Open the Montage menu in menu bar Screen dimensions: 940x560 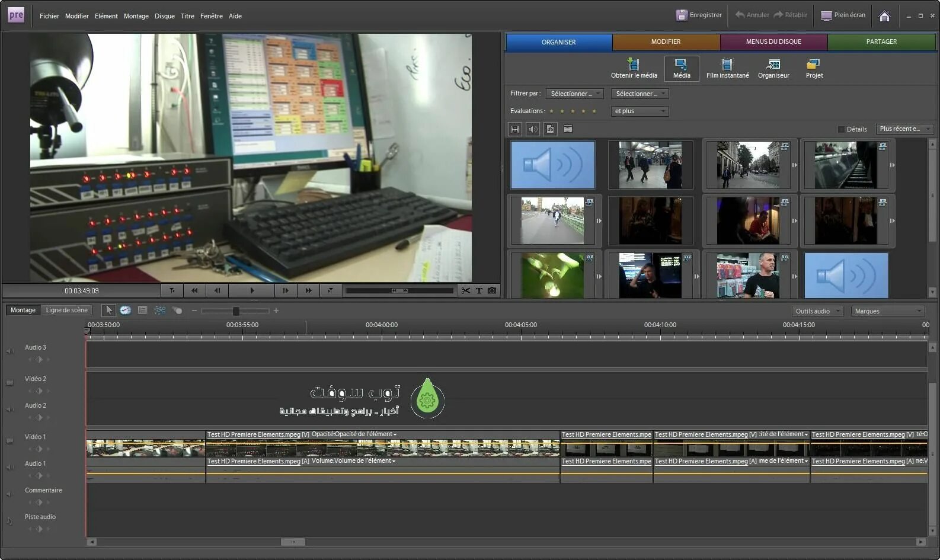pos(136,16)
